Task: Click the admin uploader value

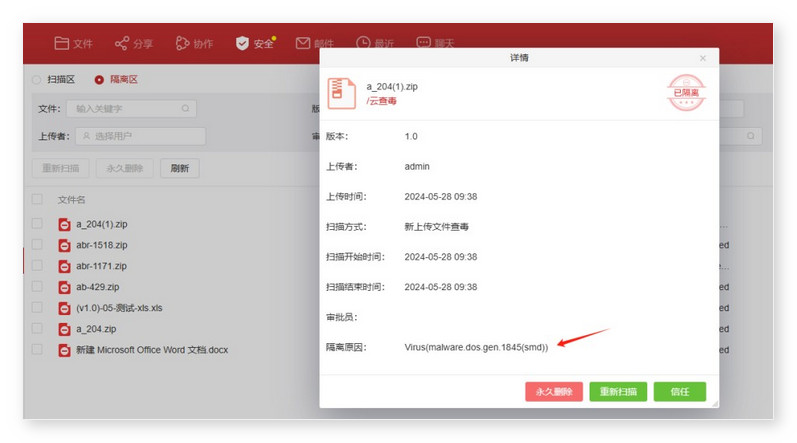Action: click(417, 167)
